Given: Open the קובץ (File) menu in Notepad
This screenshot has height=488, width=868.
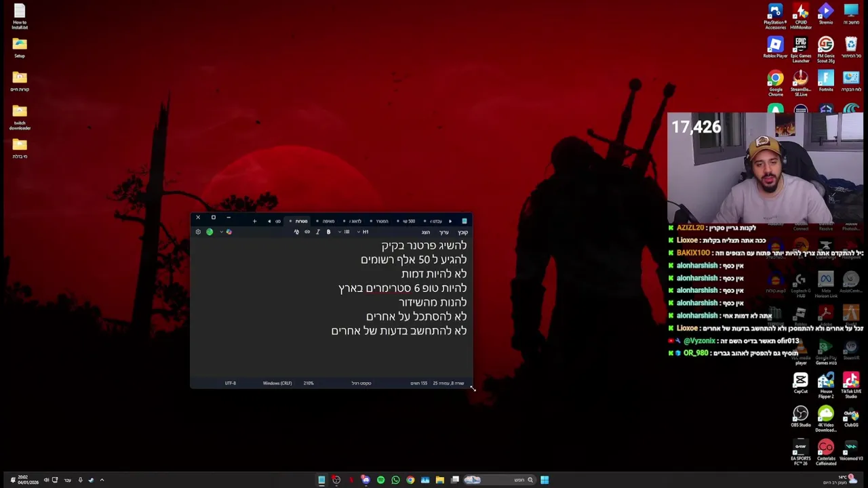Looking at the screenshot, I should [462, 232].
